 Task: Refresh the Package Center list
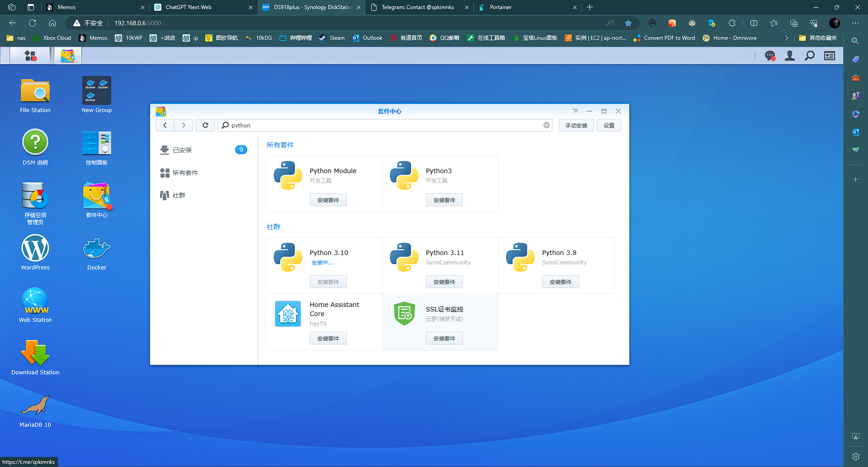pos(205,125)
